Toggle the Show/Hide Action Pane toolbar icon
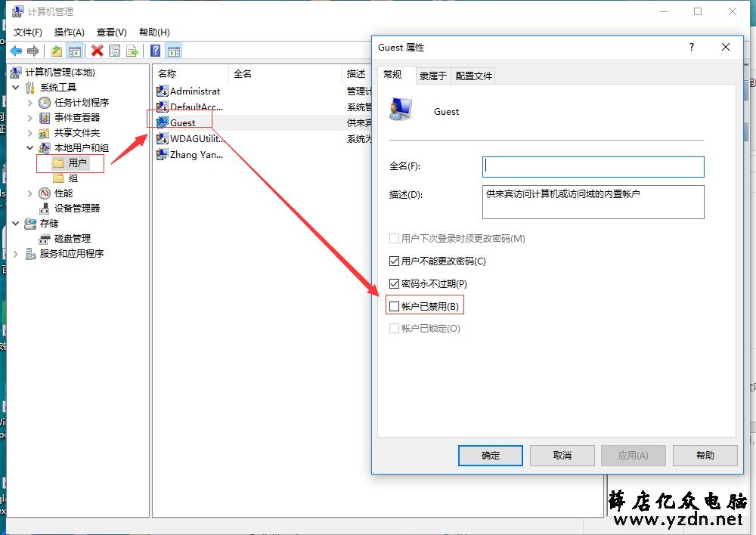The image size is (756, 535). [x=174, y=51]
